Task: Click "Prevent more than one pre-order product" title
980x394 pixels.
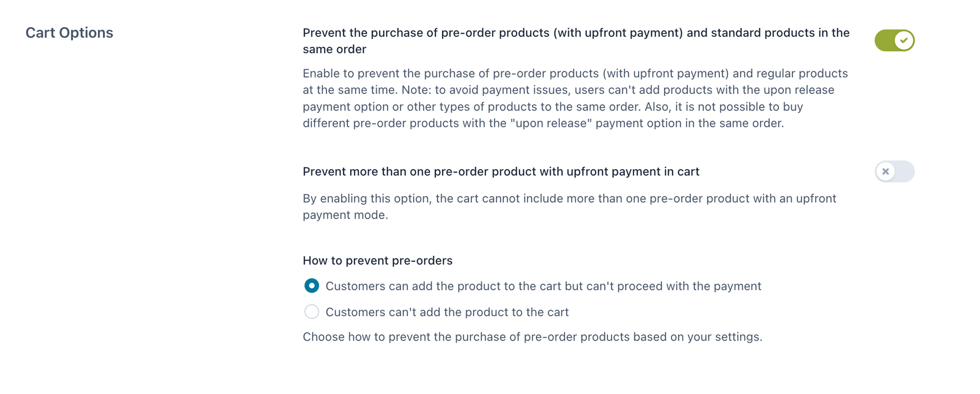Action: [x=501, y=172]
